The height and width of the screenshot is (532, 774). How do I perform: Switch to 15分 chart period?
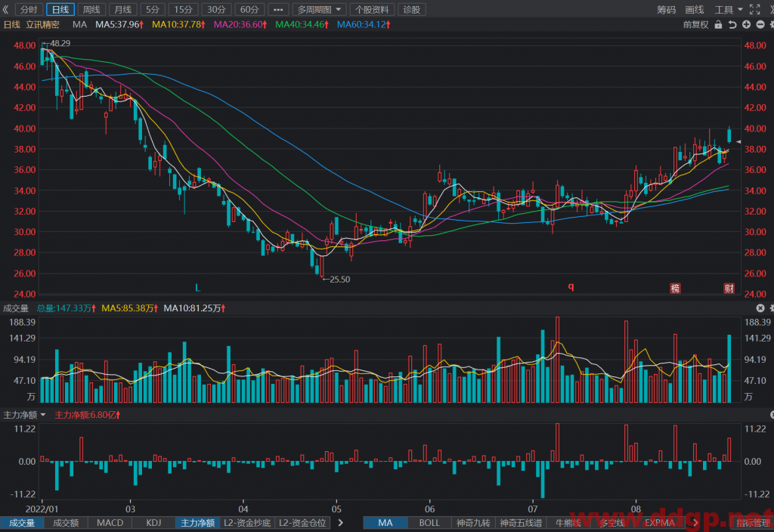(x=183, y=9)
